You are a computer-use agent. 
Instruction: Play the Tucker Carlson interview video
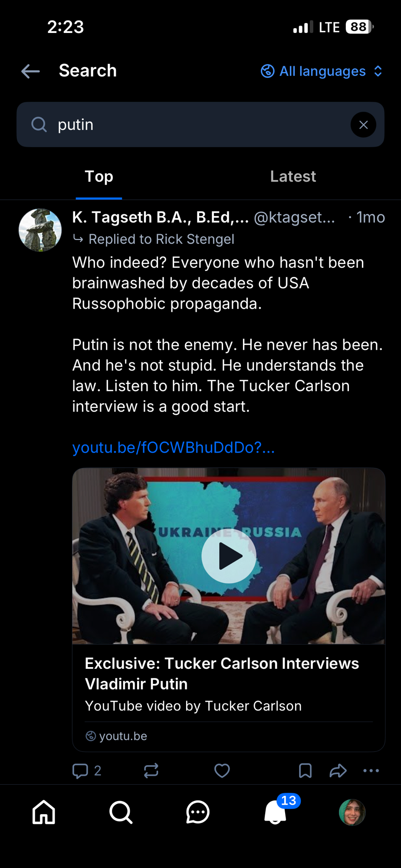(229, 556)
